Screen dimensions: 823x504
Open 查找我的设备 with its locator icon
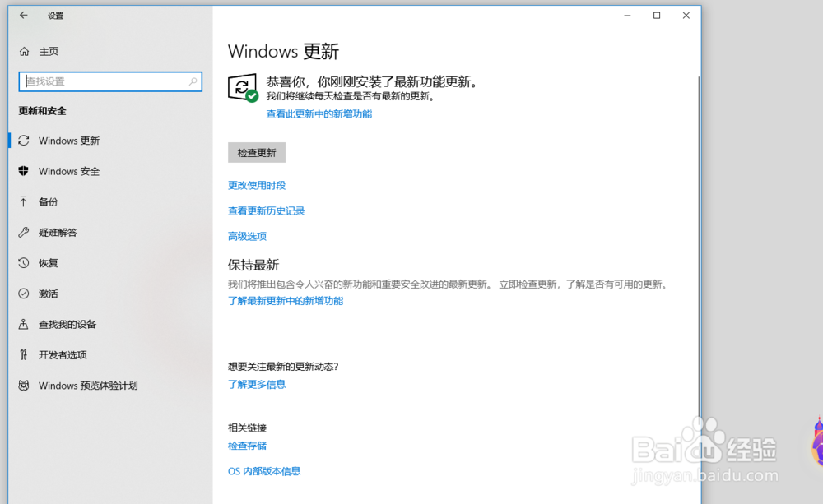point(23,324)
